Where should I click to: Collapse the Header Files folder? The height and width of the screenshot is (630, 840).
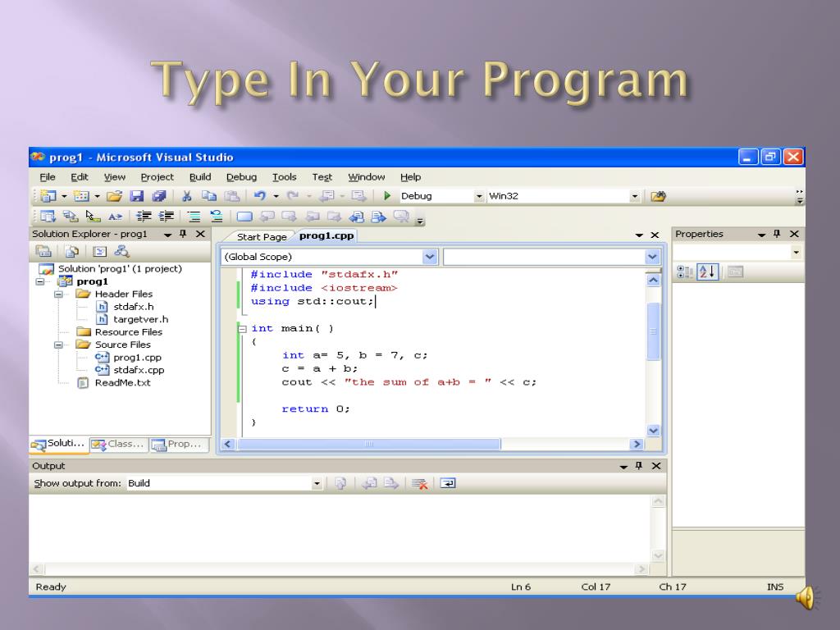tap(58, 294)
